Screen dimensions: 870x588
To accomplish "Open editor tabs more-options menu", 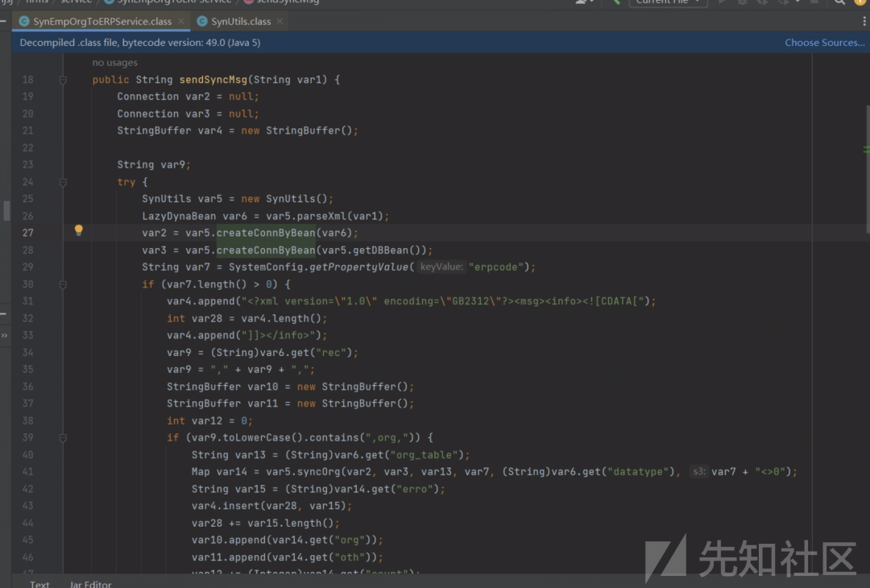I will 864,21.
